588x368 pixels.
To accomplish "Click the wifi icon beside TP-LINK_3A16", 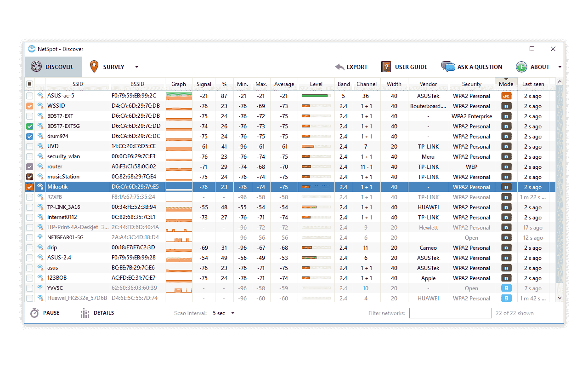I will (x=40, y=207).
